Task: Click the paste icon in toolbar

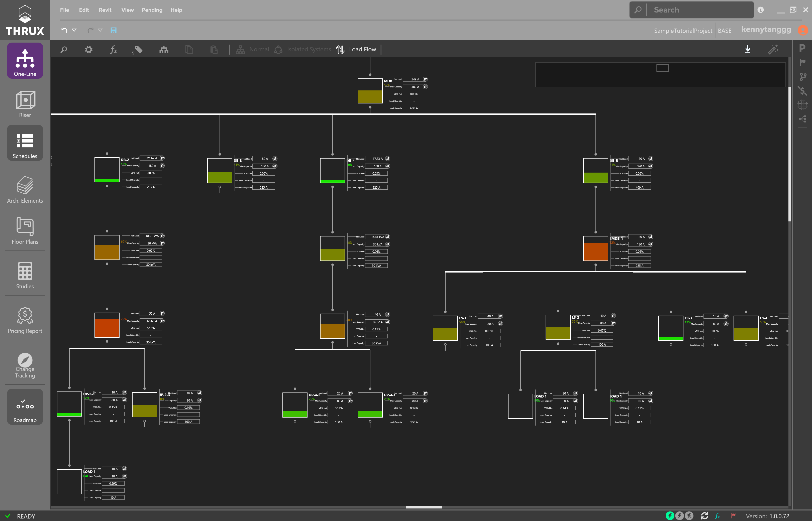Action: pyautogui.click(x=214, y=50)
